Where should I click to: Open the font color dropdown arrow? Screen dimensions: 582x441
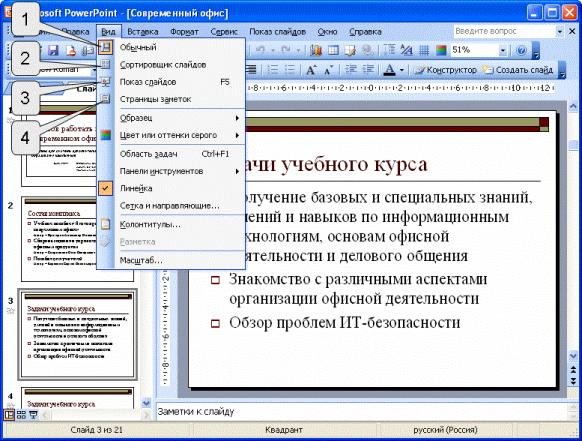click(402, 70)
